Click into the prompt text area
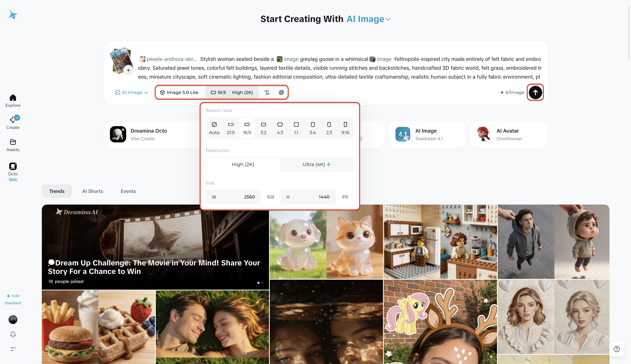This screenshot has width=631, height=364. [340, 68]
